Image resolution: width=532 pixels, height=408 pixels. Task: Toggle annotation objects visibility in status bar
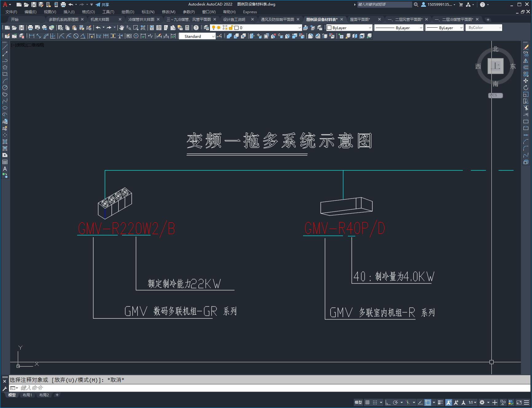[x=449, y=402]
